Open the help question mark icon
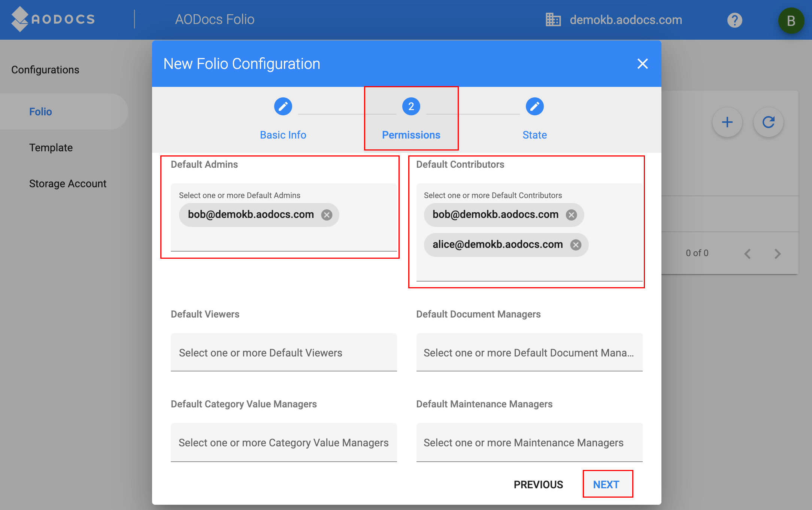This screenshot has height=510, width=812. pos(734,20)
